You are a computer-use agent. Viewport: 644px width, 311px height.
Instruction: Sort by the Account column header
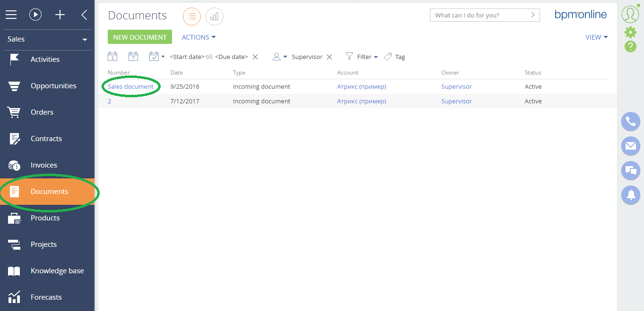(x=348, y=73)
